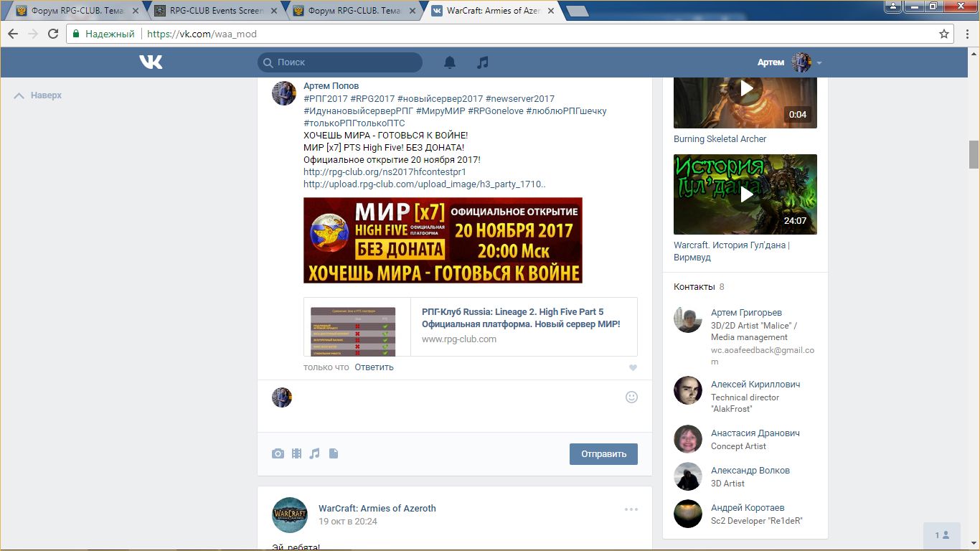This screenshot has height=551, width=980.
Task: Bookmark this page with the star
Action: click(944, 34)
